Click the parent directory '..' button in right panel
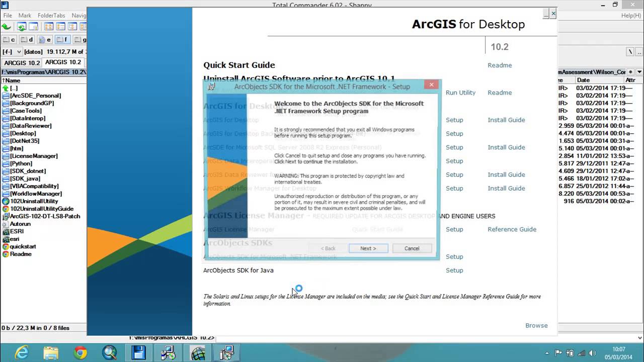The width and height of the screenshot is (644, 362). [x=639, y=52]
